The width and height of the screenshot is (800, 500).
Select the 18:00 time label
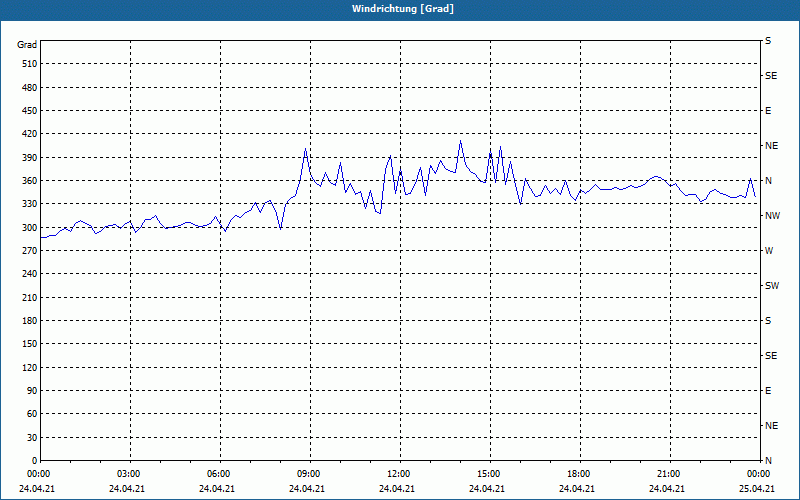tap(578, 474)
